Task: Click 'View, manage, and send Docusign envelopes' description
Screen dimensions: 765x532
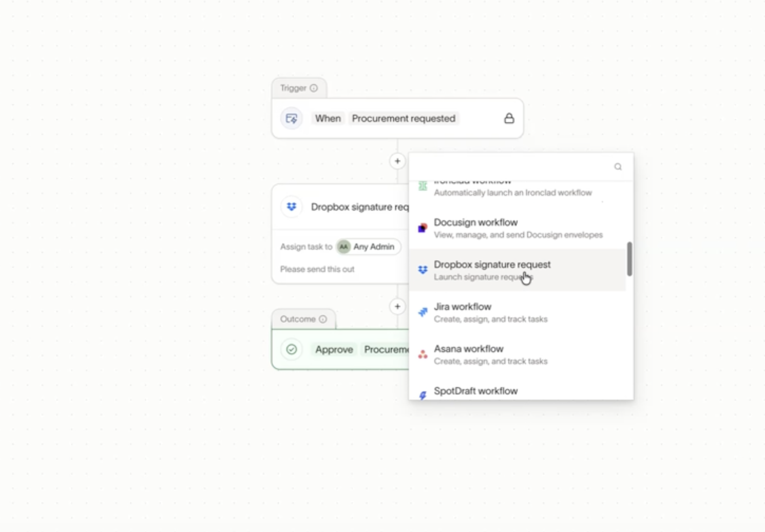Action: point(518,235)
